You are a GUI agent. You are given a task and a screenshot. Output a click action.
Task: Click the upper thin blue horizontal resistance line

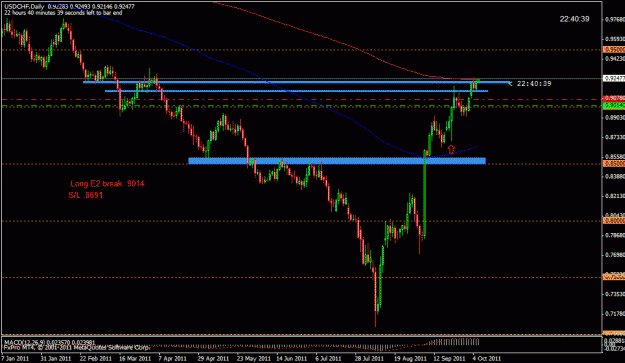pos(297,82)
